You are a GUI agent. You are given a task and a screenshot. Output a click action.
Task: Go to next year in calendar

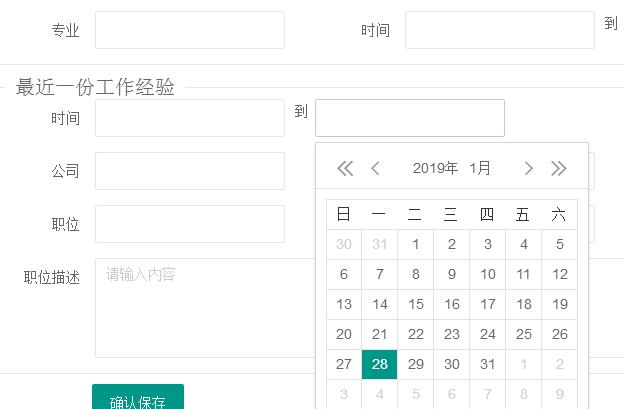coord(558,168)
